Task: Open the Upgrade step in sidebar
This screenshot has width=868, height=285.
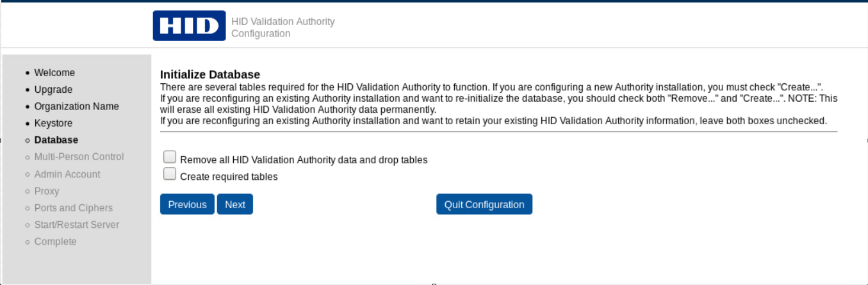Action: (53, 90)
